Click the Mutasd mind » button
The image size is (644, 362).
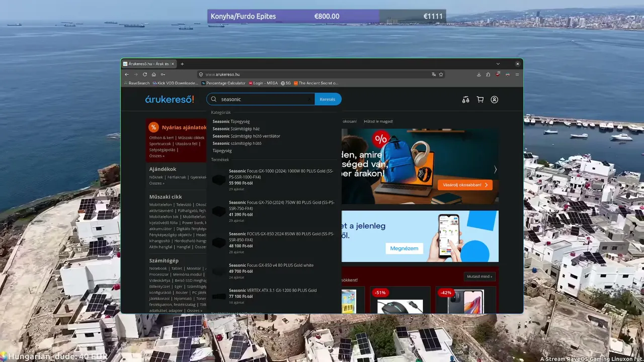point(479,277)
